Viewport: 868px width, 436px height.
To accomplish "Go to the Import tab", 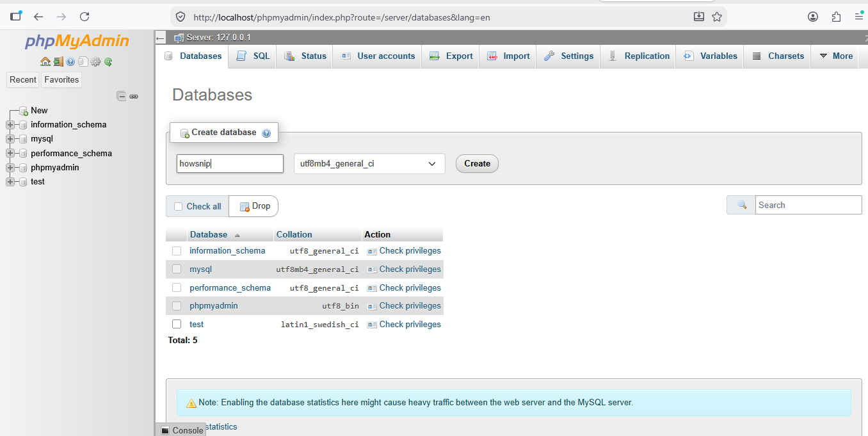I will pos(509,56).
